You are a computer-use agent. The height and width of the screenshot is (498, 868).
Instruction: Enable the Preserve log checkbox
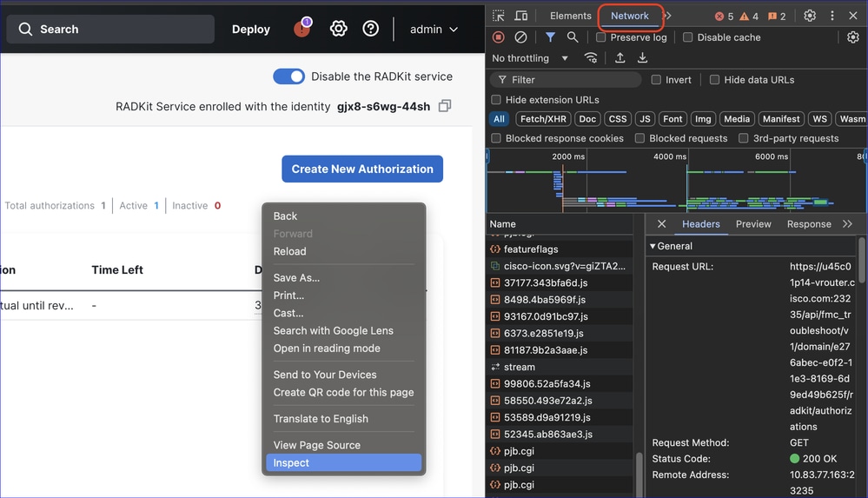click(x=601, y=37)
